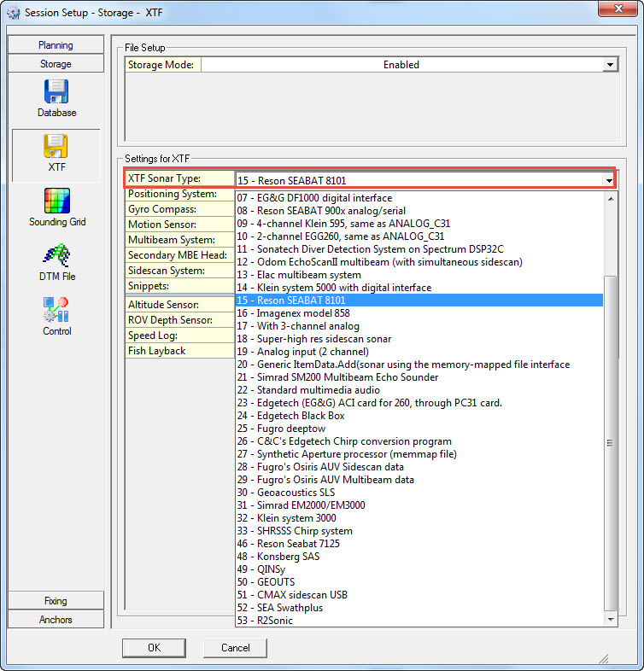Open the Sounding Grid icon
This screenshot has width=644, height=671.
pos(56,201)
